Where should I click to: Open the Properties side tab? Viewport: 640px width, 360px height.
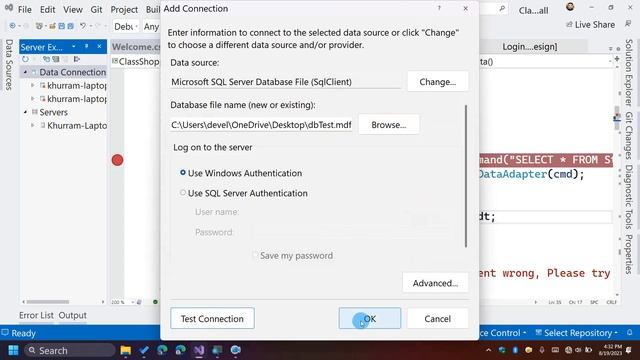(629, 254)
